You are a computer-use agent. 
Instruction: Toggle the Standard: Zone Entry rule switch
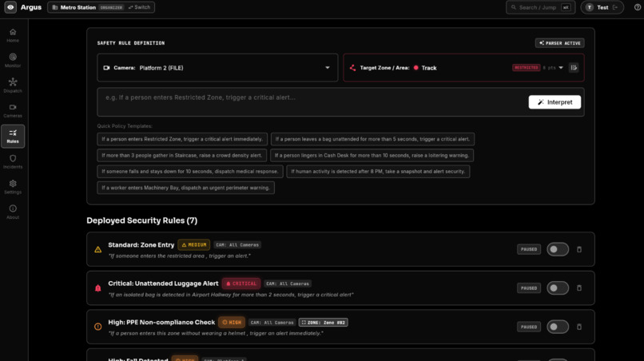(x=558, y=249)
